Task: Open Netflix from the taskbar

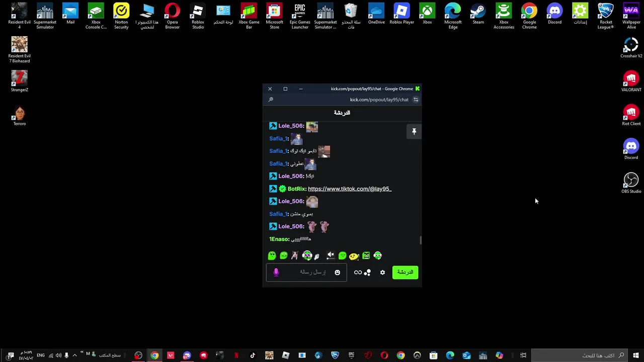Action: click(x=236, y=355)
